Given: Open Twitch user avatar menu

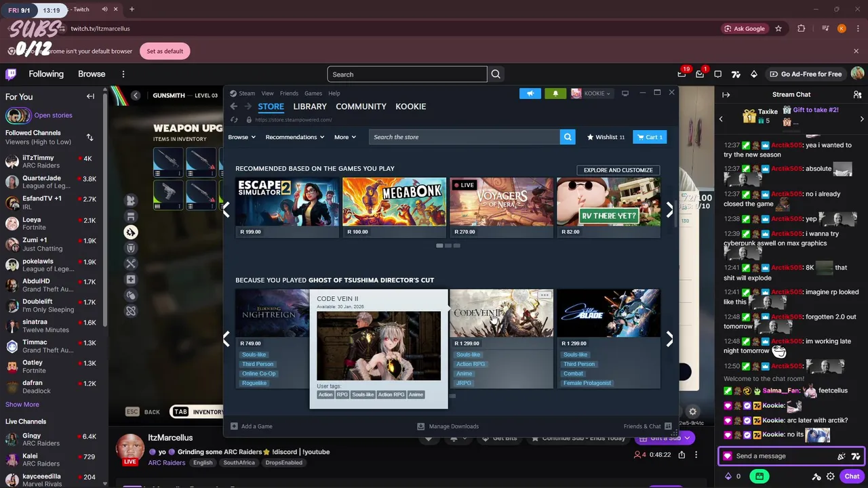Looking at the screenshot, I should pyautogui.click(x=857, y=74).
